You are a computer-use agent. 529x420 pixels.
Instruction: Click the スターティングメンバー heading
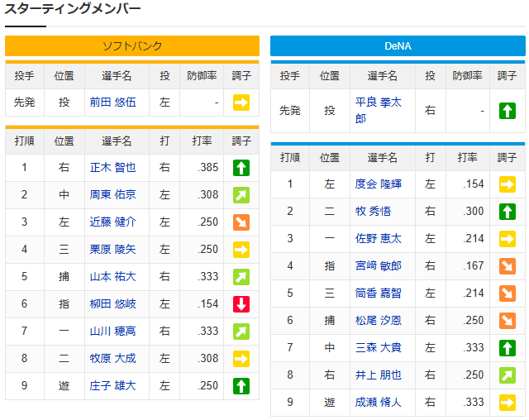coord(73,9)
